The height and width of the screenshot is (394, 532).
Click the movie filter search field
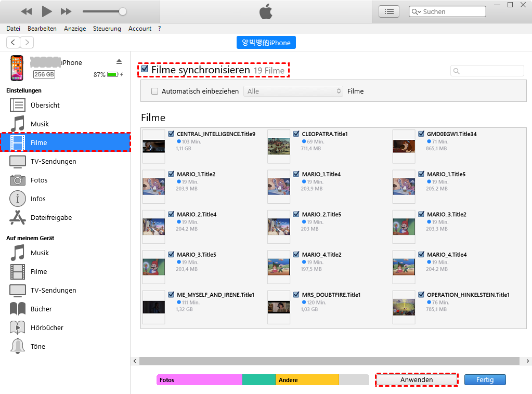[x=487, y=71]
